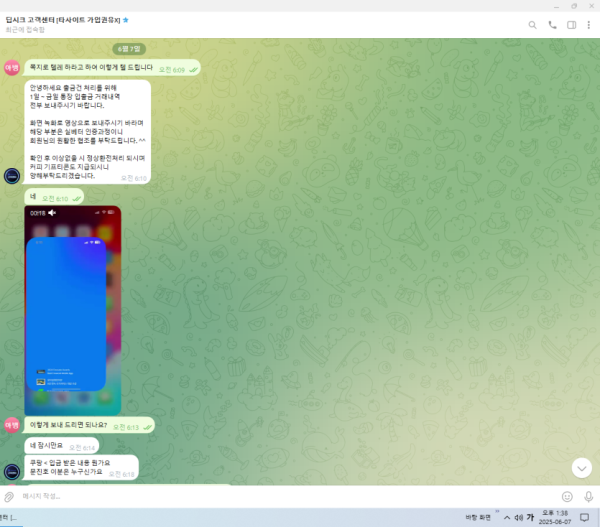Start a voice call with the phone icon
The width and height of the screenshot is (600, 527).
click(x=552, y=25)
